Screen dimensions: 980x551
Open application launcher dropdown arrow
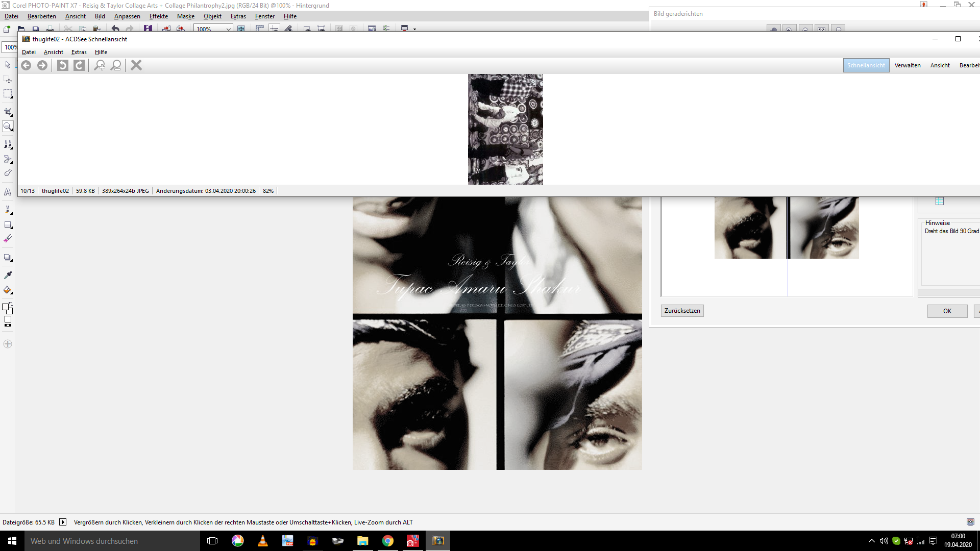pyautogui.click(x=414, y=29)
